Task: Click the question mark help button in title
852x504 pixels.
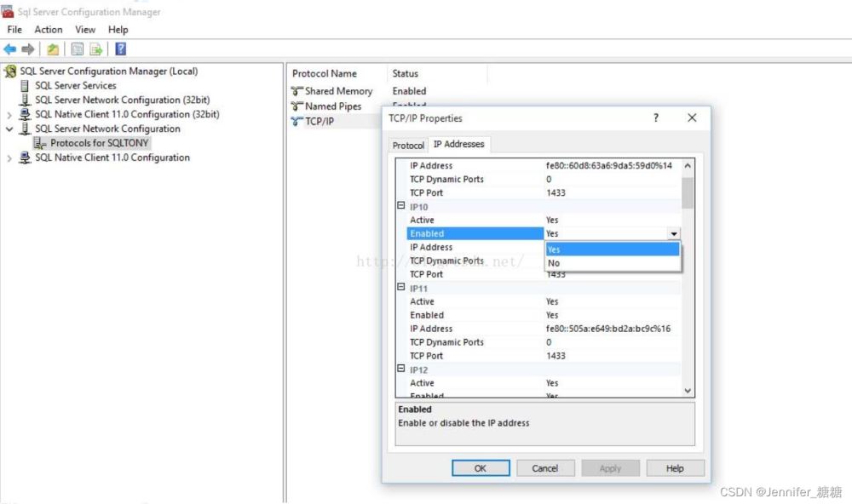Action: click(656, 117)
